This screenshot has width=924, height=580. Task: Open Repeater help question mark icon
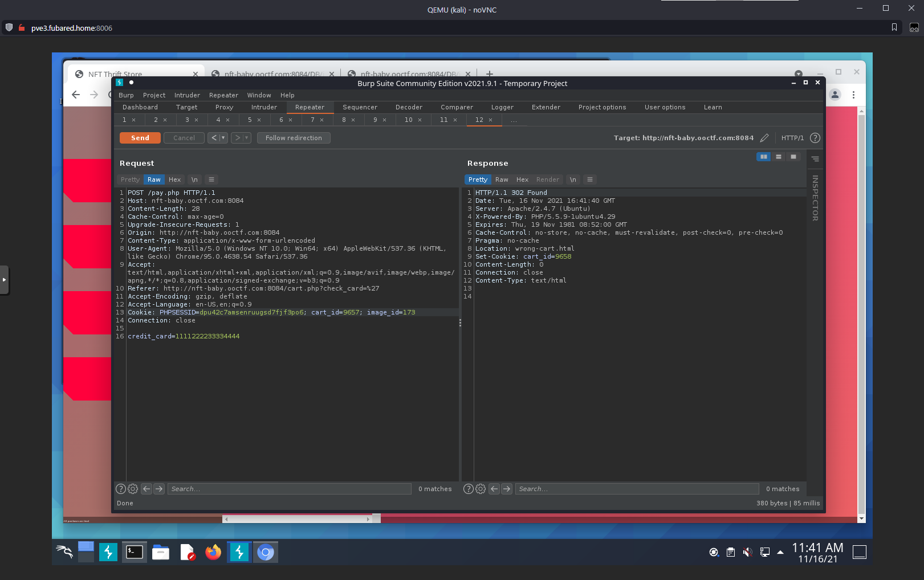click(815, 138)
